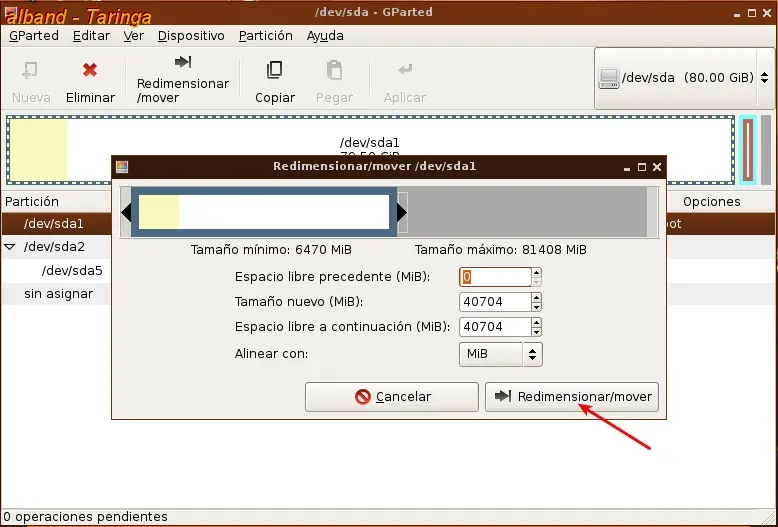The image size is (778, 527).
Task: Click the /dev/sda1 graphical partition block
Action: 370,136
